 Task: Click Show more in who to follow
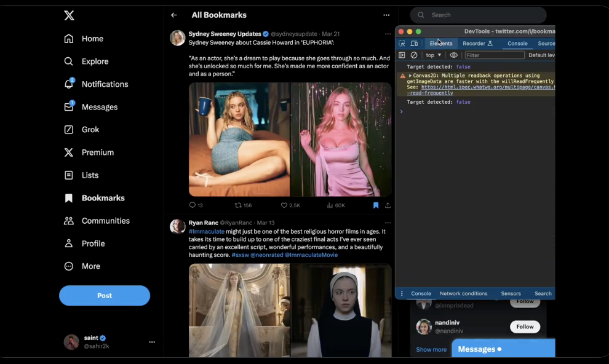(431, 349)
